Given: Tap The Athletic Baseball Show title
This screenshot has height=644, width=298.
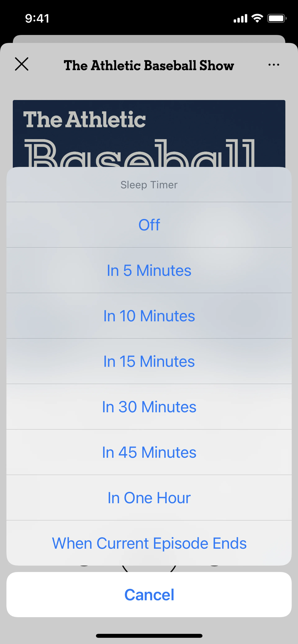Looking at the screenshot, I should click(x=149, y=66).
